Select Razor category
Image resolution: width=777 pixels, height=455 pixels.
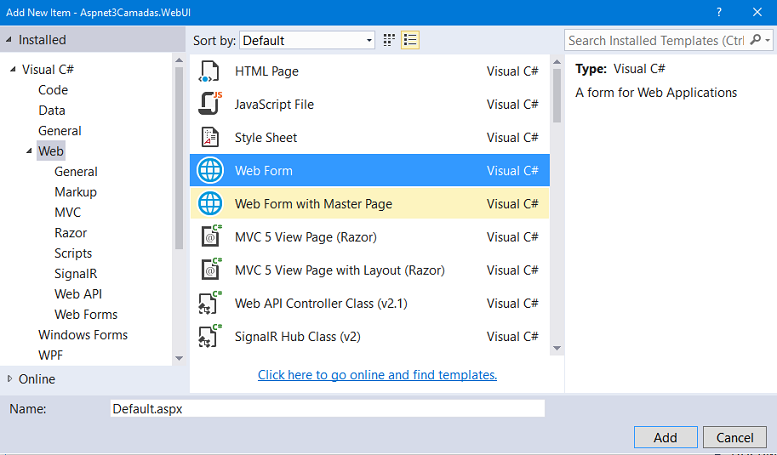[x=70, y=232]
